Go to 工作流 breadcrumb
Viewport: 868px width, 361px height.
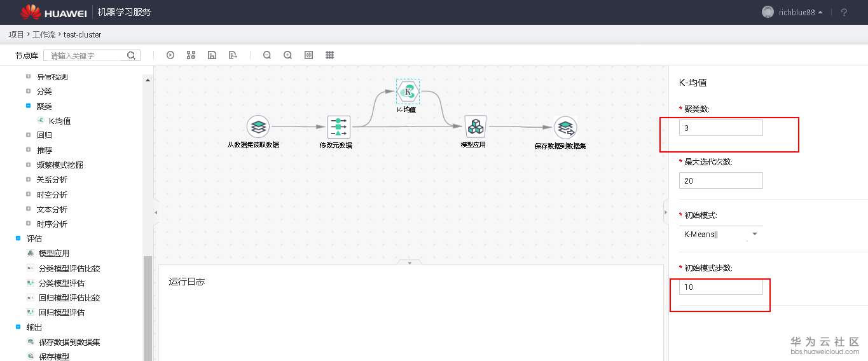44,34
